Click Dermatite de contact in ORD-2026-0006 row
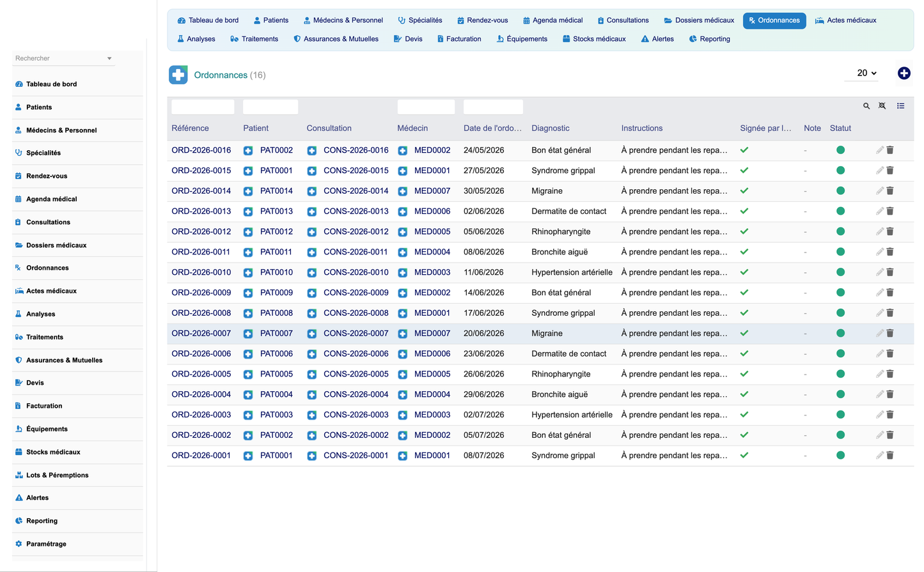924x572 pixels. [x=568, y=354]
